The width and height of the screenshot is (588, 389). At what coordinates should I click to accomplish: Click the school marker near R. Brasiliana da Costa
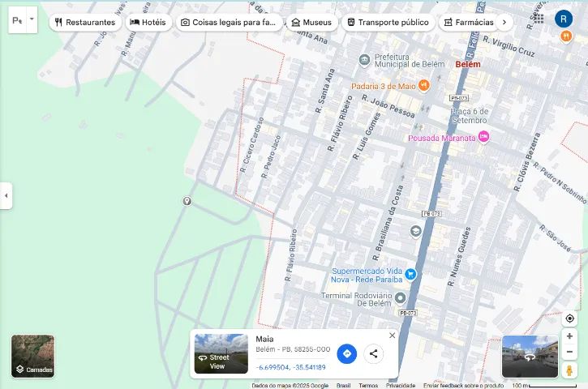pos(415,232)
